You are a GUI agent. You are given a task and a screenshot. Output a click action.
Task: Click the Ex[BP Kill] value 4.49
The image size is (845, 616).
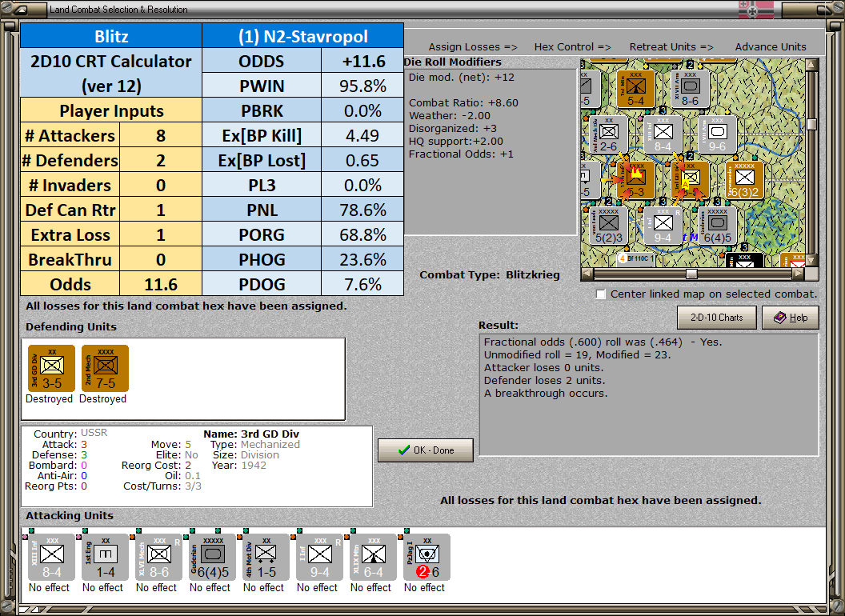click(x=362, y=135)
